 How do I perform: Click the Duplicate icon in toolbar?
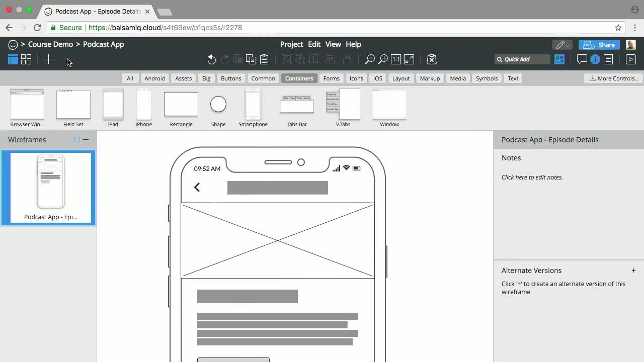click(251, 60)
